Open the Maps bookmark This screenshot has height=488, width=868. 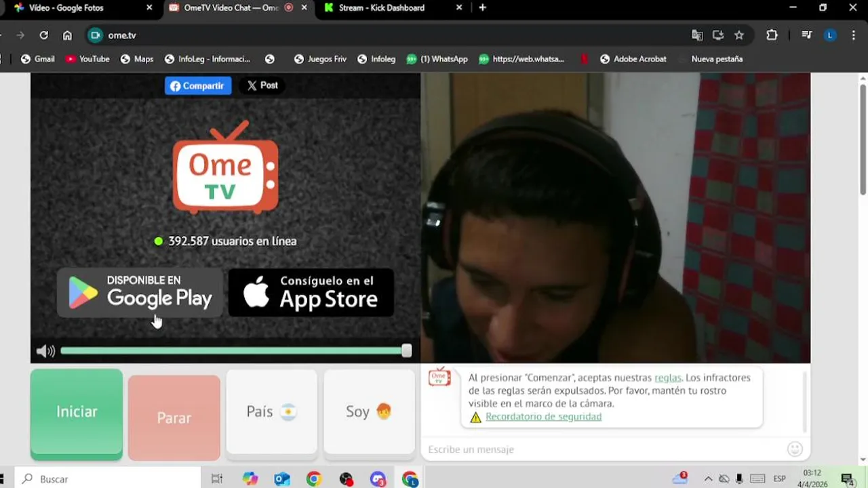tap(137, 59)
